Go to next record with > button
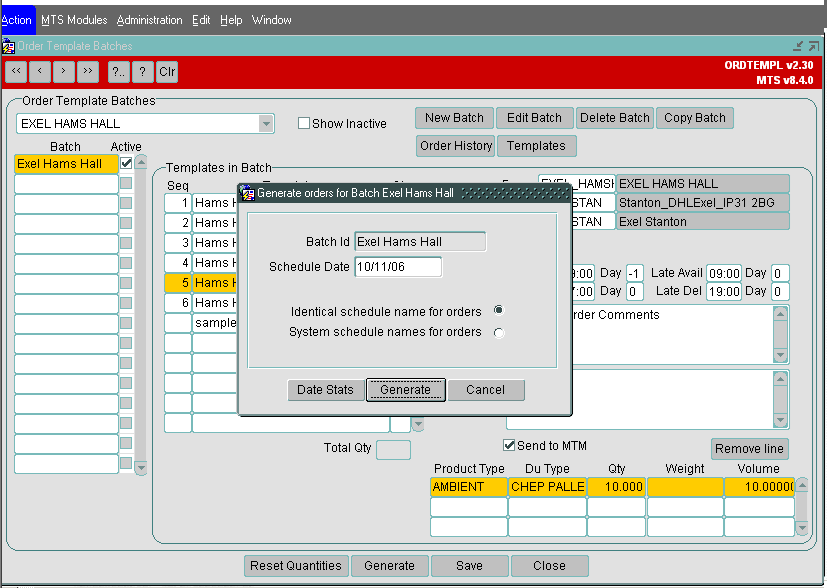Screen dimensions: 827x588 (64, 72)
